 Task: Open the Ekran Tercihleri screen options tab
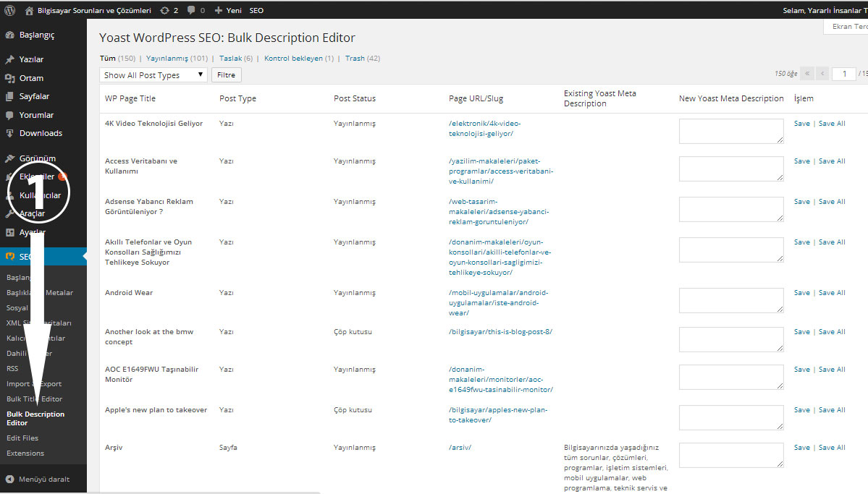point(846,27)
